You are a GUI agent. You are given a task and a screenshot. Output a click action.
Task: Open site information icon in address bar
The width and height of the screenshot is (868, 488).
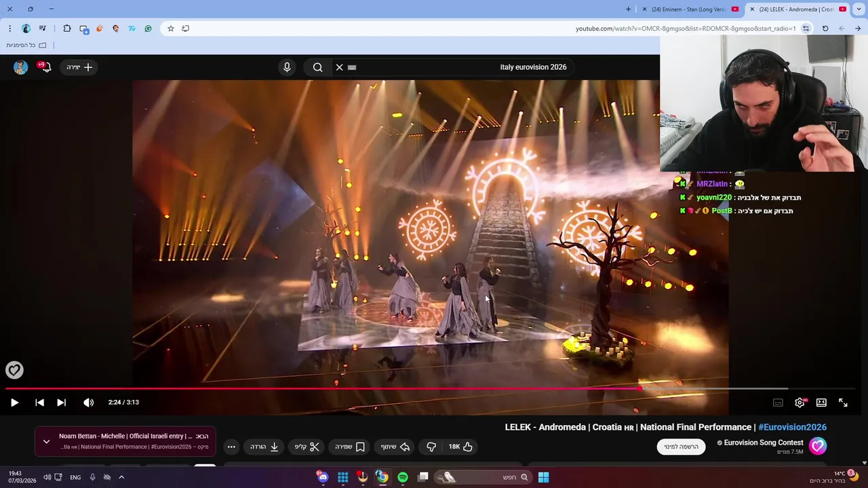point(806,28)
